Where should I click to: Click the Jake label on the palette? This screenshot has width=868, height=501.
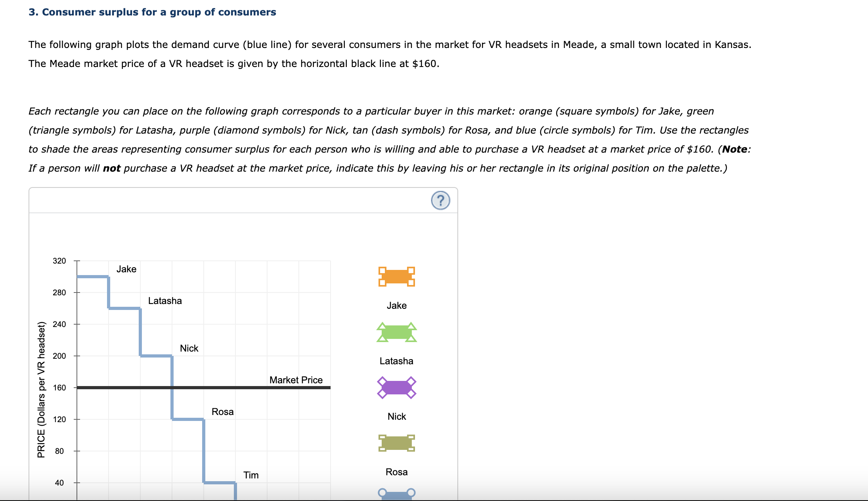tap(396, 305)
